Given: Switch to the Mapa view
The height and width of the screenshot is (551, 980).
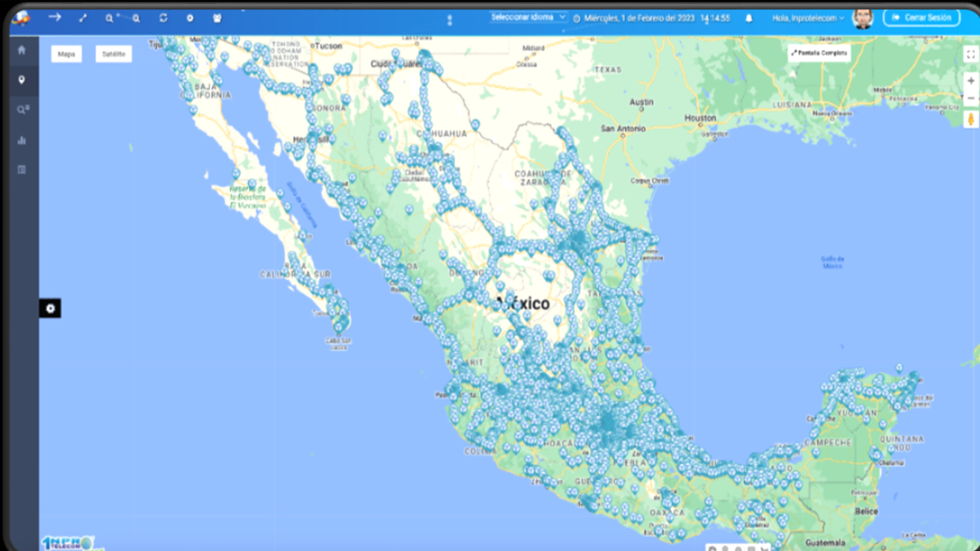Looking at the screenshot, I should pos(66,54).
